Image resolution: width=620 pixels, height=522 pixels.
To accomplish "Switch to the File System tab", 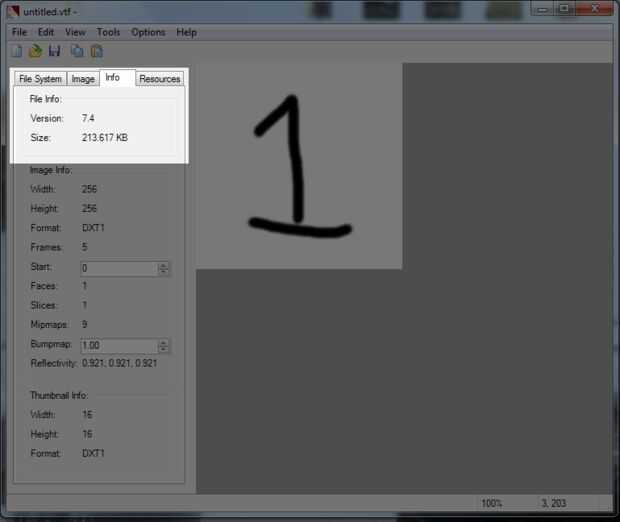I will click(x=40, y=79).
